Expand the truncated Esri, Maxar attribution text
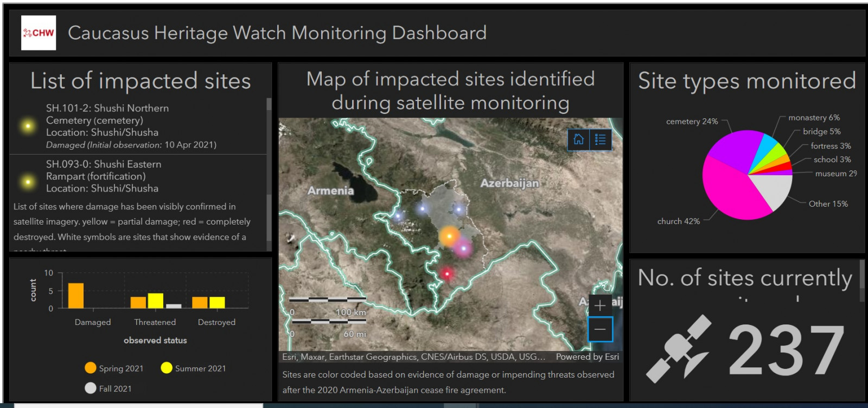This screenshot has width=868, height=408. pyautogui.click(x=413, y=357)
